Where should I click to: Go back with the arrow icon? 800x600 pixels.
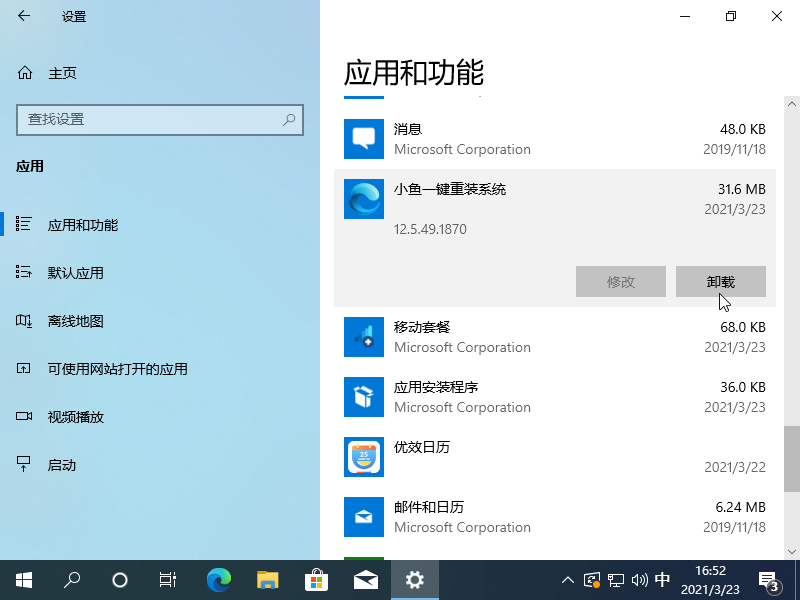pyautogui.click(x=23, y=16)
